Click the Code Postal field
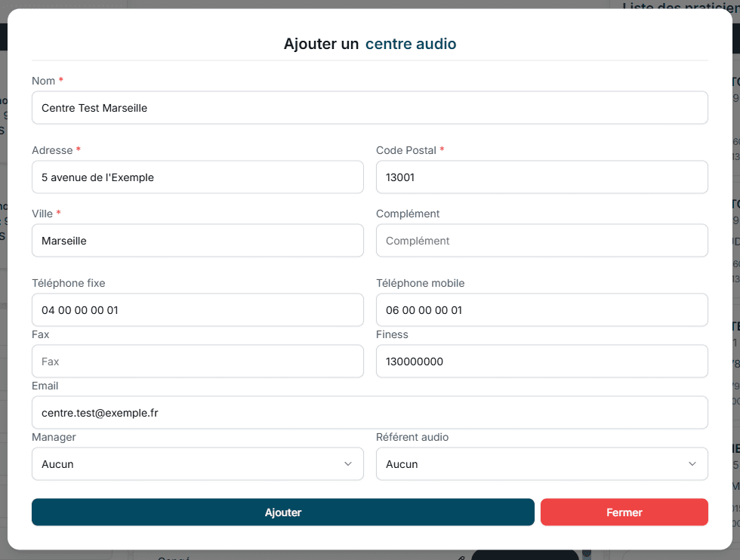Screen dimensions: 740x560 (x=542, y=177)
